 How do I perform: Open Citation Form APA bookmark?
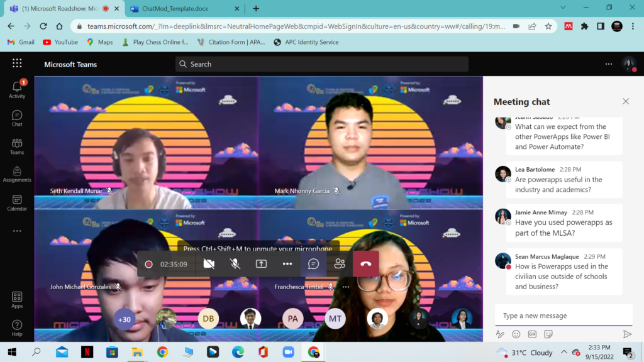point(231,42)
